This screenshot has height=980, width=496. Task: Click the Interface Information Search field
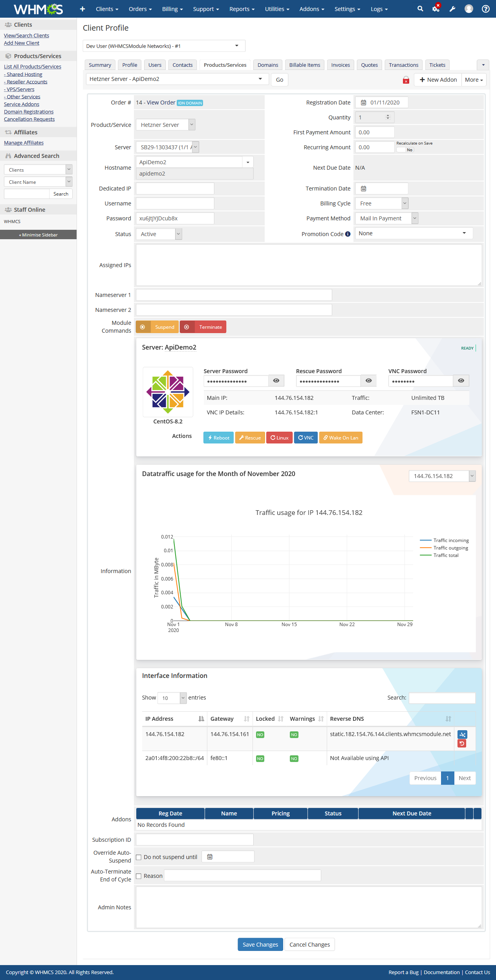[x=442, y=698]
